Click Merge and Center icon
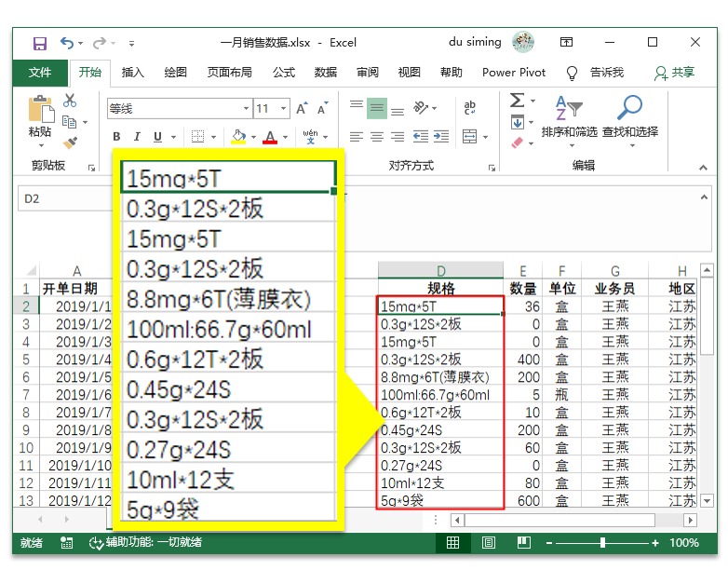This screenshot has height=584, width=728. (x=470, y=137)
